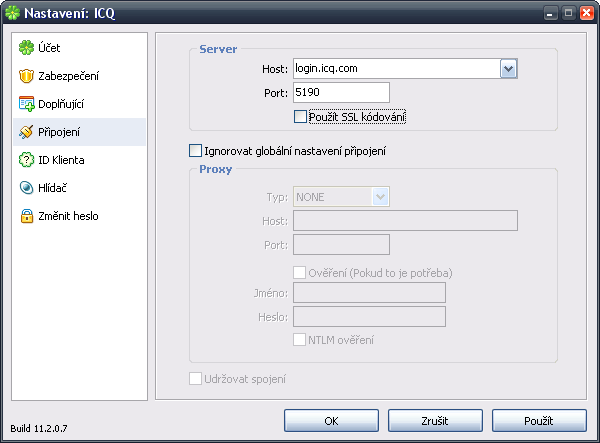
Task: Click the proxy Host input field
Action: 405,220
